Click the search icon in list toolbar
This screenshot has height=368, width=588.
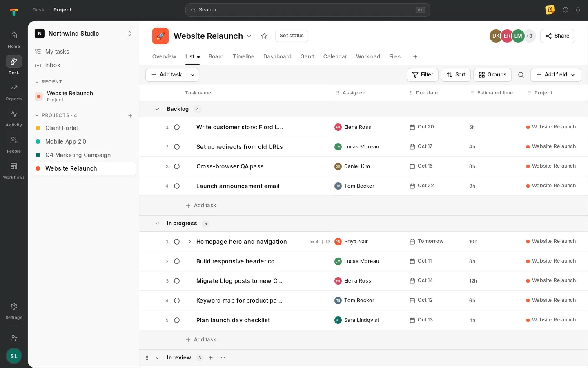(x=521, y=75)
